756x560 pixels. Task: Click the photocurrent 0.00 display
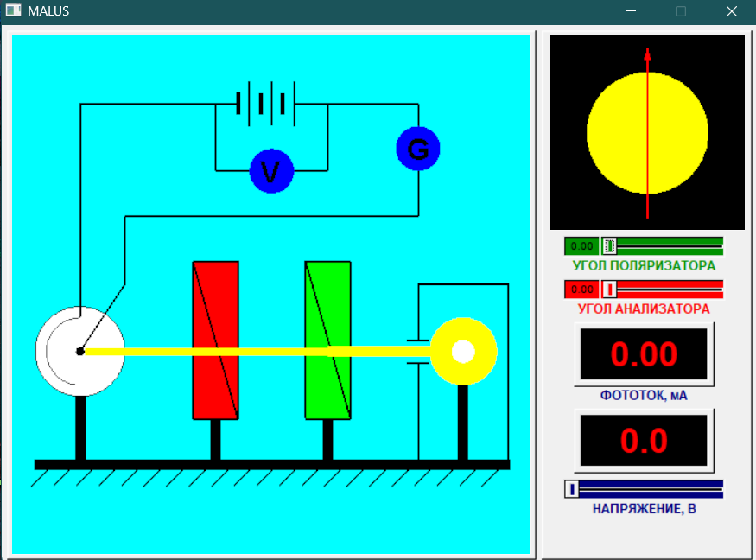coord(644,354)
